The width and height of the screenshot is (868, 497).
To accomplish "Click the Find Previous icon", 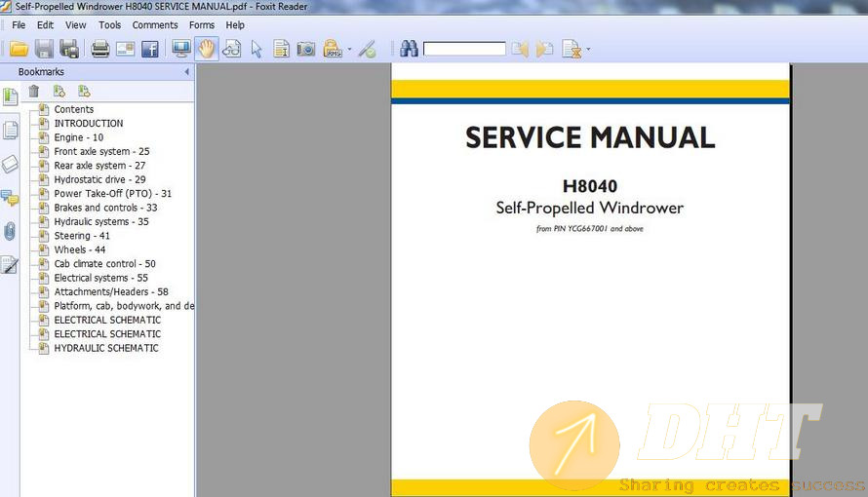I will [x=519, y=49].
